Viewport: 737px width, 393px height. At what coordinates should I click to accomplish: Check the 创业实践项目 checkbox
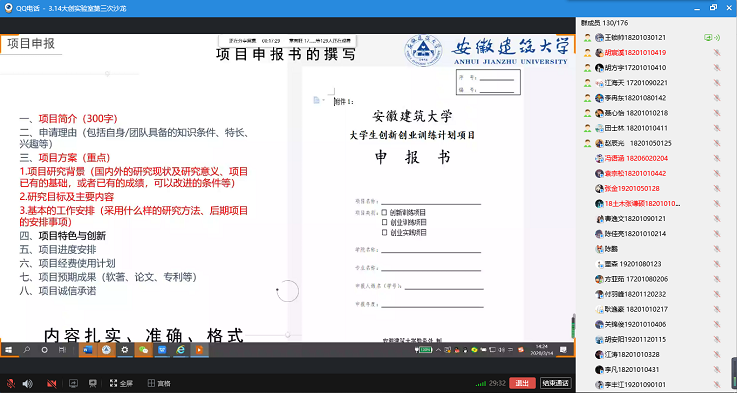[384, 232]
